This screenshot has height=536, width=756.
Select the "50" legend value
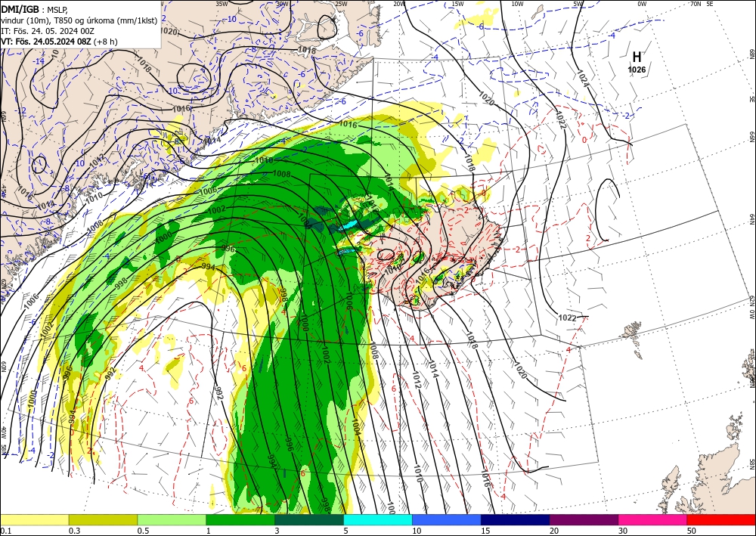[x=692, y=531]
